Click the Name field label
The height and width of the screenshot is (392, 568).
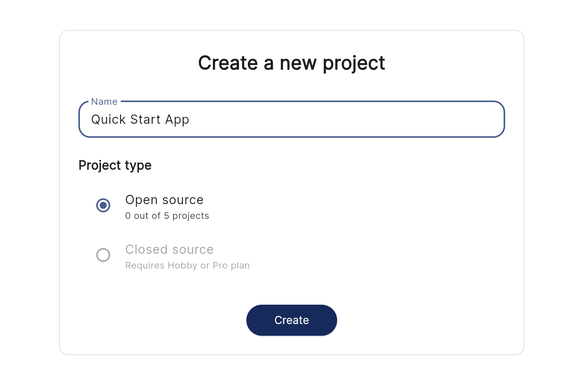(x=104, y=101)
